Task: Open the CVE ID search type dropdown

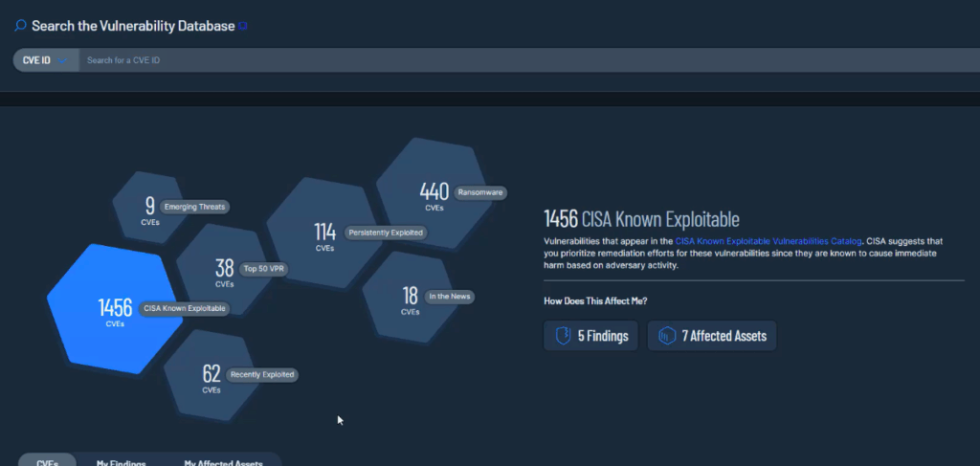Action: 44,60
